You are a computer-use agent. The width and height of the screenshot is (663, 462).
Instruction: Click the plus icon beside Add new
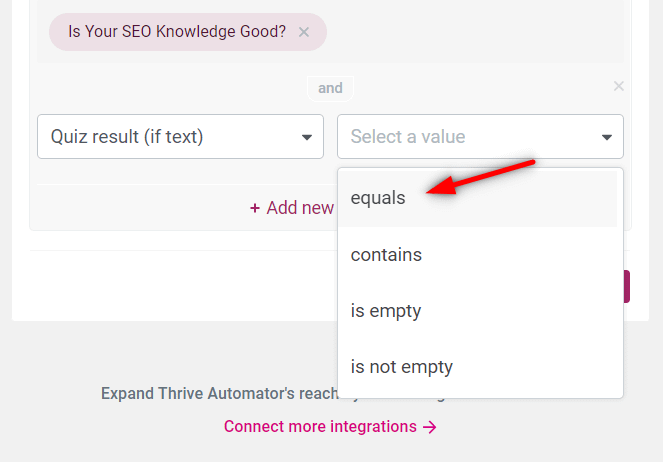tap(255, 208)
